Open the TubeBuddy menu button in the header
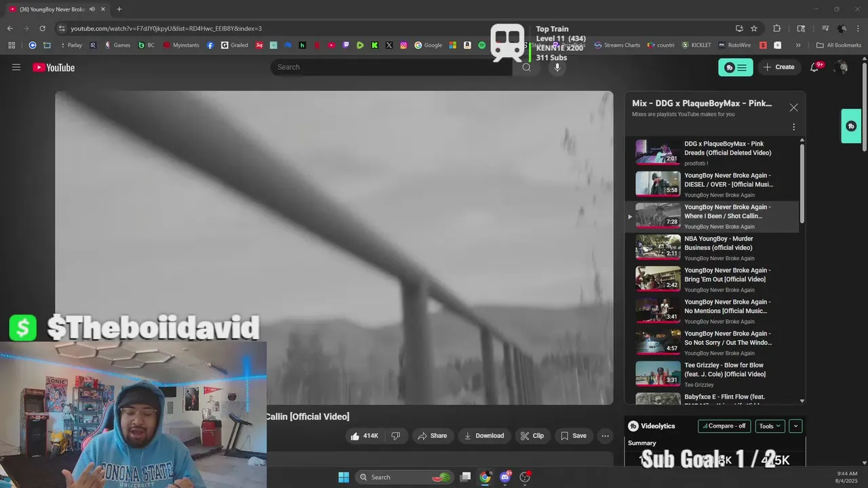This screenshot has height=488, width=868. pyautogui.click(x=736, y=67)
